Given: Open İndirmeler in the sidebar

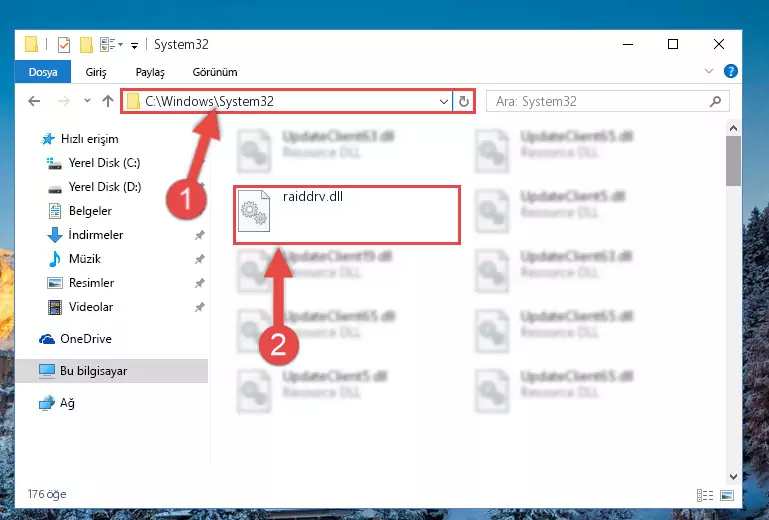Looking at the screenshot, I should (85, 235).
